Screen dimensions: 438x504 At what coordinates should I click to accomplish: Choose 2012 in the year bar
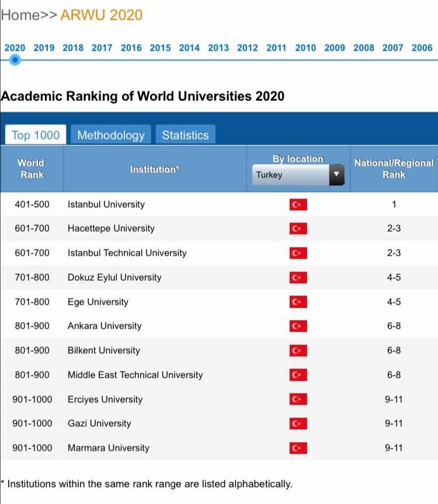pyautogui.click(x=248, y=48)
